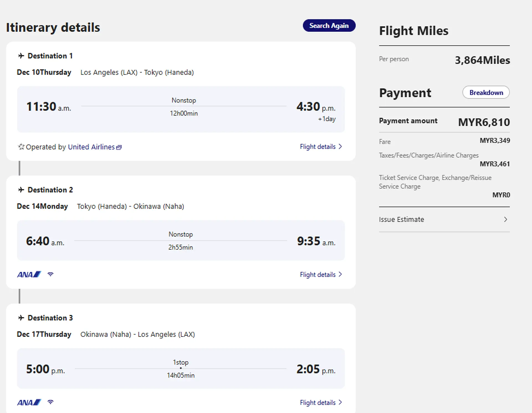Click the Search Again button

tap(329, 26)
